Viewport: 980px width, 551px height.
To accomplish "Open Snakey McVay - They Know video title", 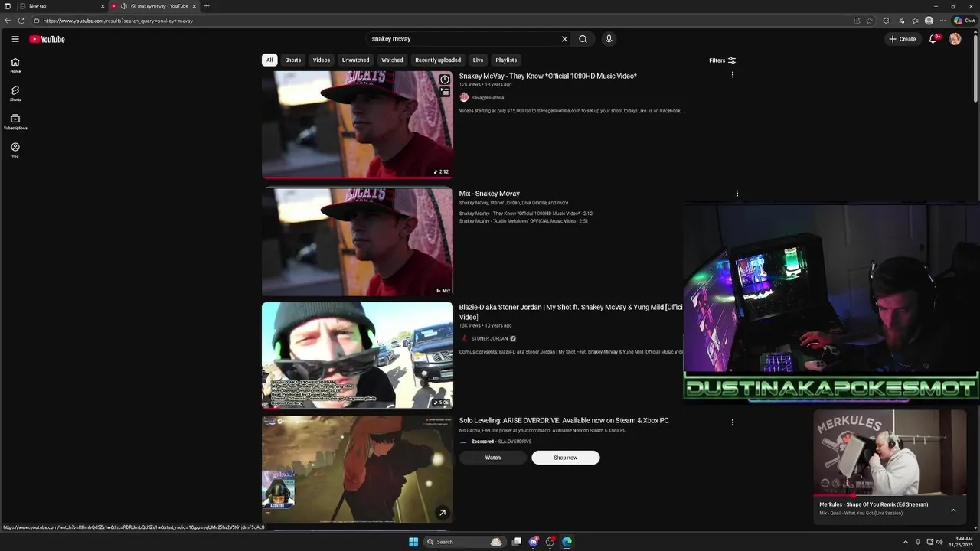I will [x=548, y=76].
